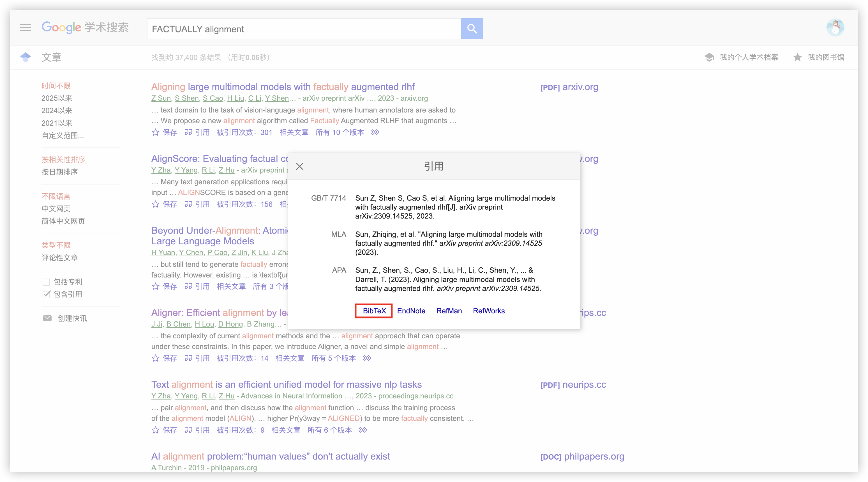Click the search magnifier button

pyautogui.click(x=472, y=28)
